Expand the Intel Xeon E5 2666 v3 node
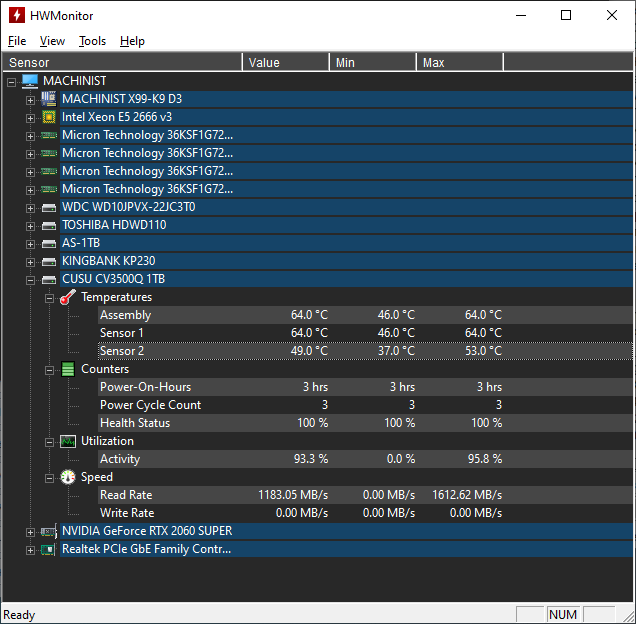Screen dimensions: 636x624 coord(30,118)
